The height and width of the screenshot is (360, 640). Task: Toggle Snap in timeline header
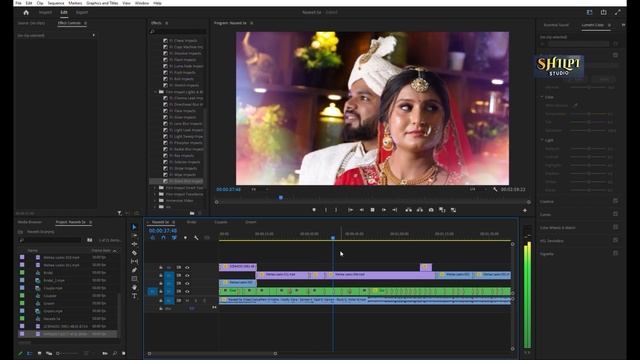[163, 238]
